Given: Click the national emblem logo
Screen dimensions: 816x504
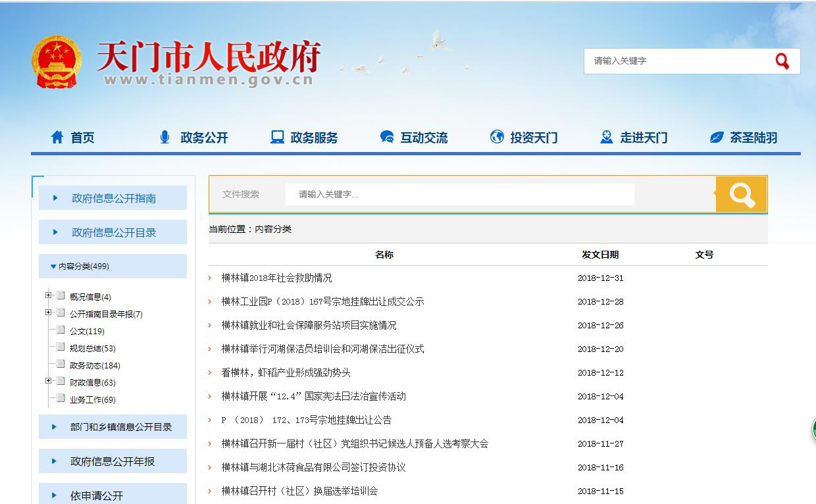Looking at the screenshot, I should pos(56,62).
